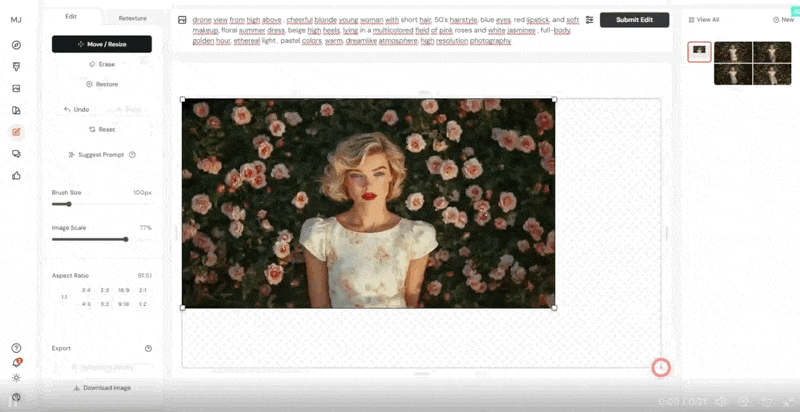Select 2:1 aspect ratio
Viewport: 800px width, 412px height.
[143, 290]
